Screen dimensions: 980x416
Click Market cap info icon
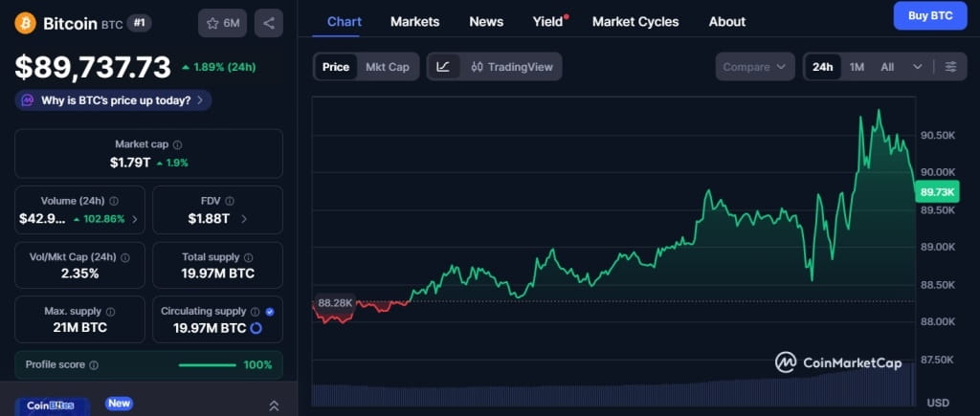tap(177, 145)
